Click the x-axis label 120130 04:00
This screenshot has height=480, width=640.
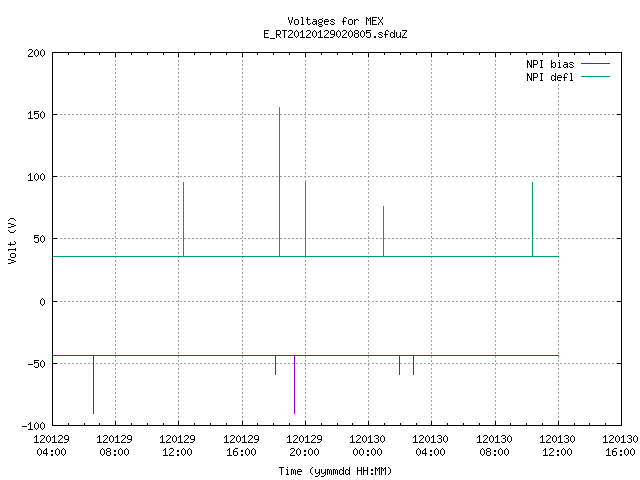click(430, 446)
